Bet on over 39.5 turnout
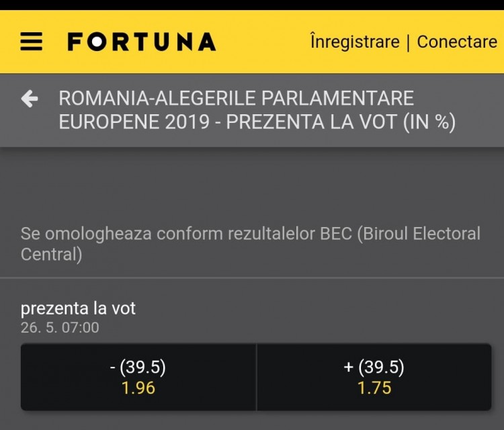Viewport: 504px width, 430px height. [x=374, y=377]
